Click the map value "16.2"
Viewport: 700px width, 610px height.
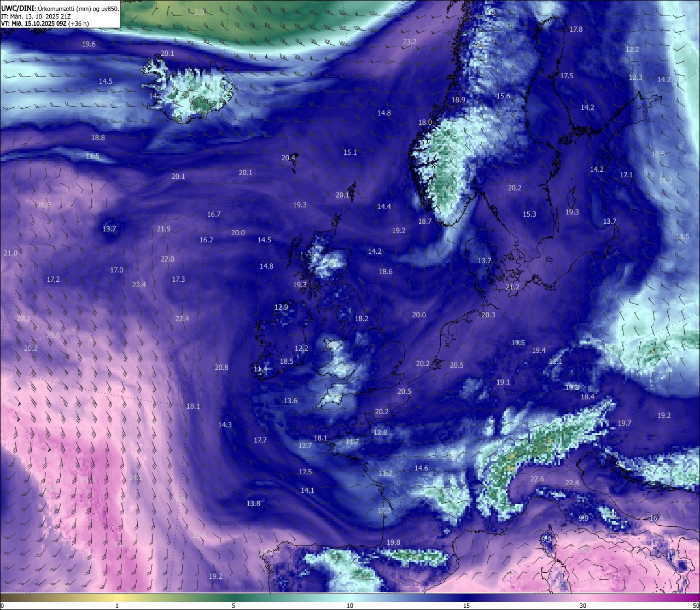(206, 240)
